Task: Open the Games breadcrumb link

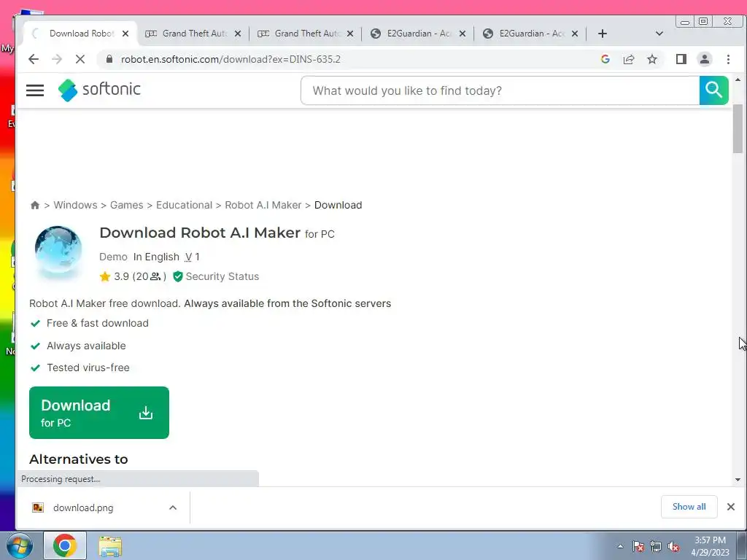Action: tap(126, 205)
